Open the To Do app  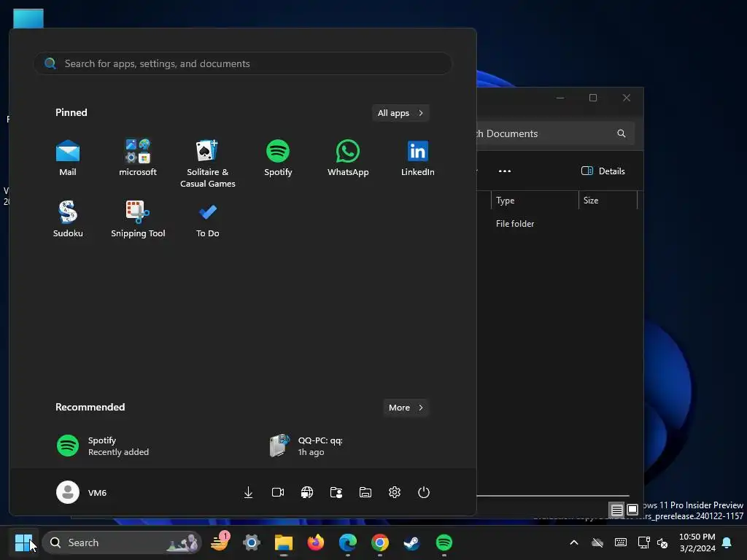pos(208,219)
